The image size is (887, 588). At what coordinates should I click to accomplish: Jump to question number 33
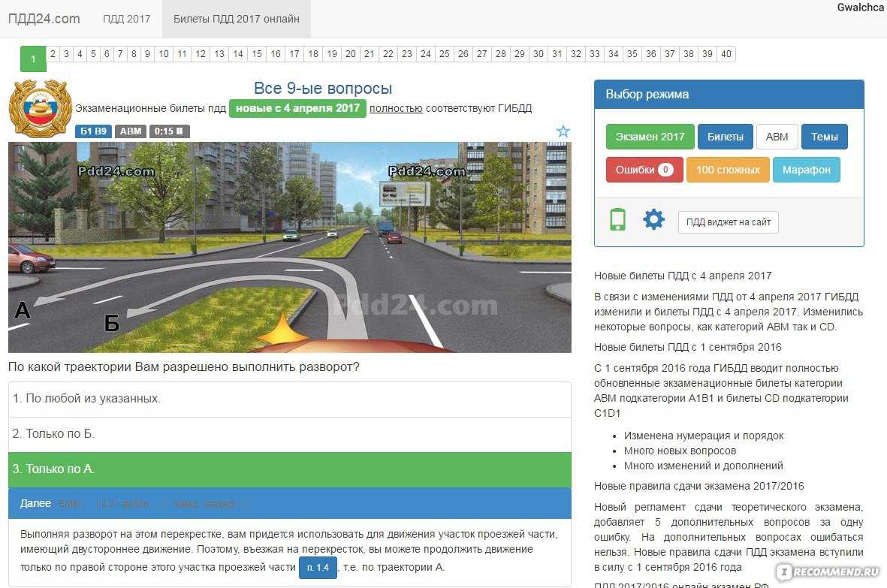point(595,54)
